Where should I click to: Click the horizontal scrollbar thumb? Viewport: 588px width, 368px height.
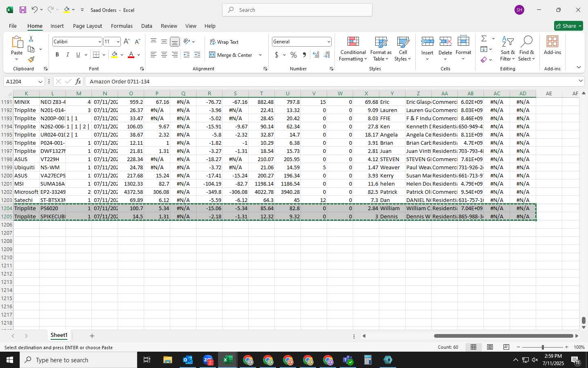[x=503, y=336]
